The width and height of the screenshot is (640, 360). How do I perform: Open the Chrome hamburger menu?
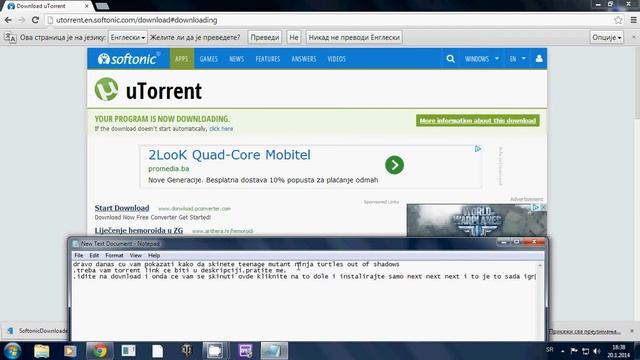pyautogui.click(x=633, y=20)
